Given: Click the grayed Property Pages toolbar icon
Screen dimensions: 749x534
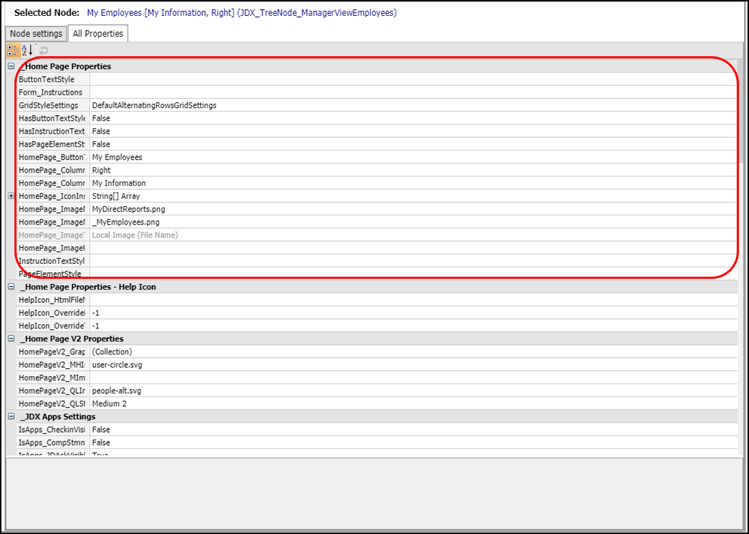Looking at the screenshot, I should coord(43,49).
